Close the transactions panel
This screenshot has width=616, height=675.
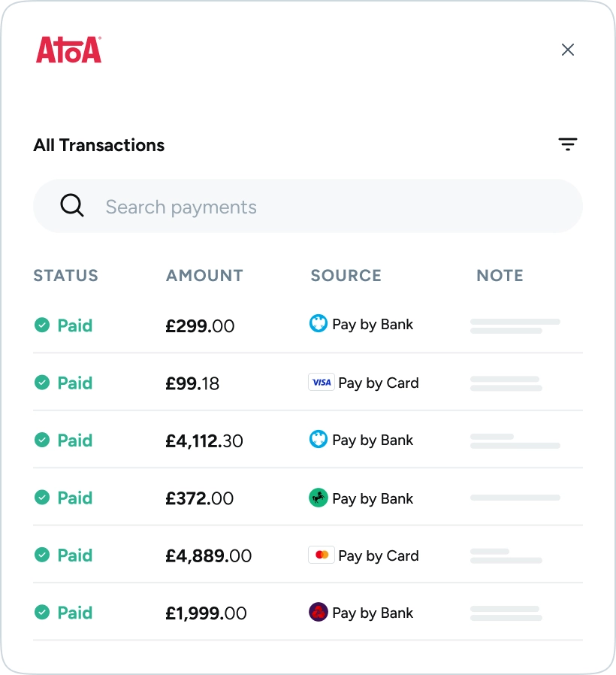568,50
